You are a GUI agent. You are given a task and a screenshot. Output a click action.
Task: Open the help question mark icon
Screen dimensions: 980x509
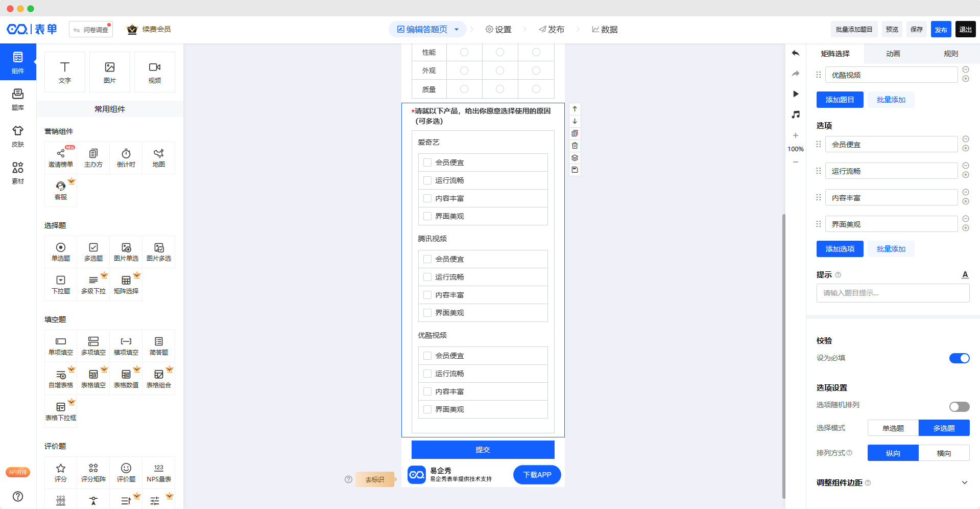click(18, 496)
